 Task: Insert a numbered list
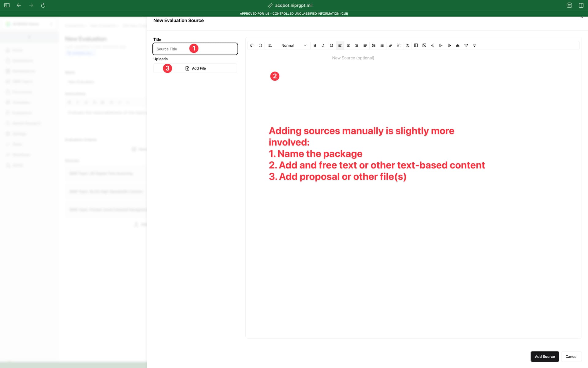373,45
